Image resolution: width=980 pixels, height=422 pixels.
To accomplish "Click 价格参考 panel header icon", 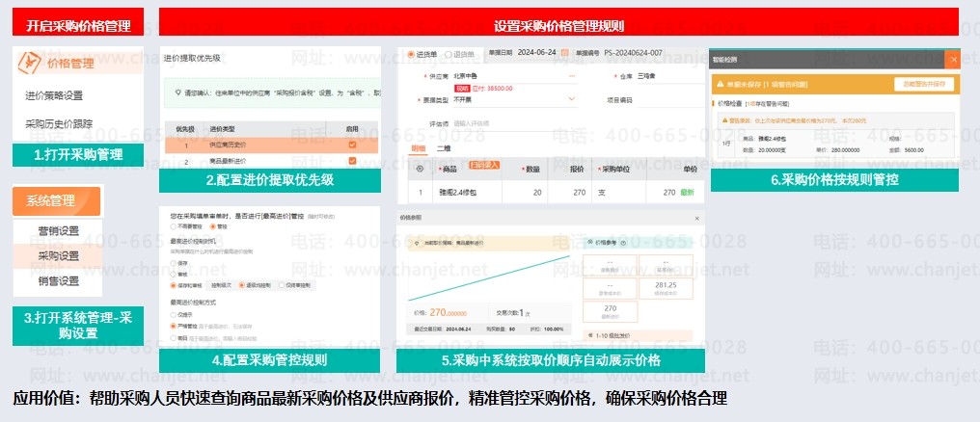I will coord(590,241).
